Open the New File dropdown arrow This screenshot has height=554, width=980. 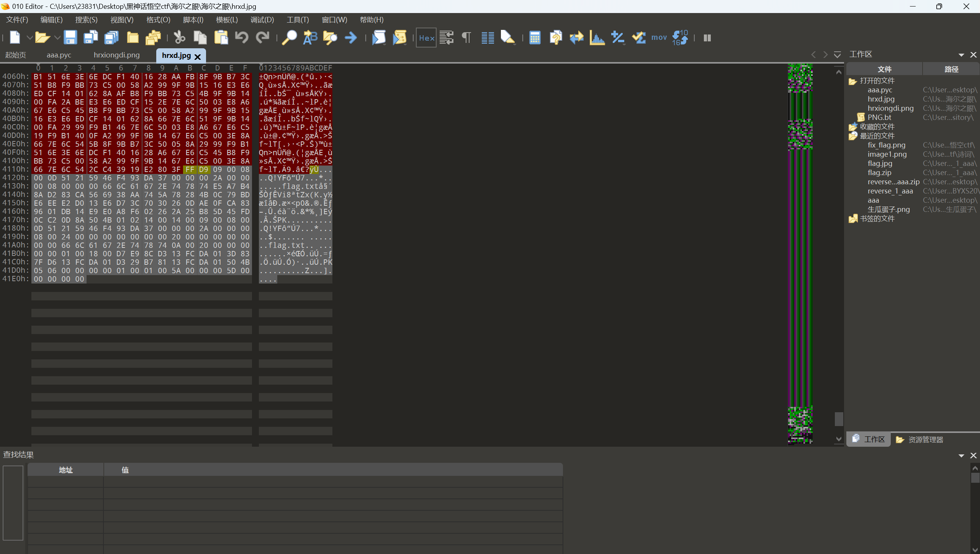29,38
